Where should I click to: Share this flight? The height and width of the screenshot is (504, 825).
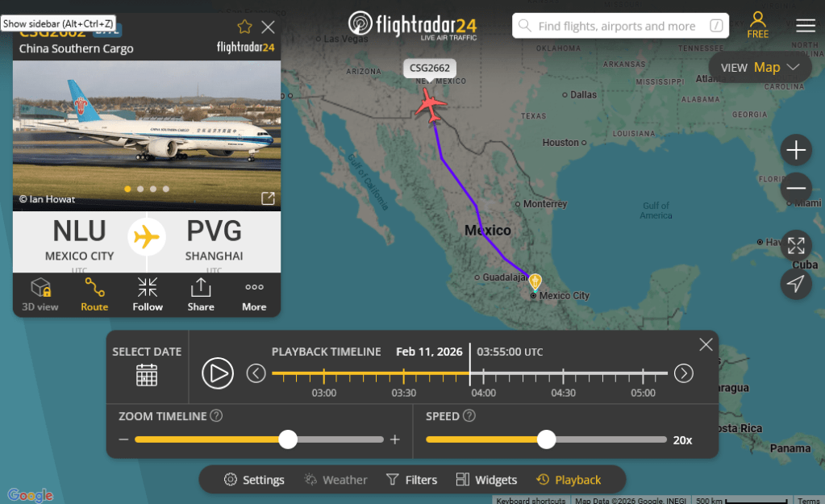[x=201, y=294]
